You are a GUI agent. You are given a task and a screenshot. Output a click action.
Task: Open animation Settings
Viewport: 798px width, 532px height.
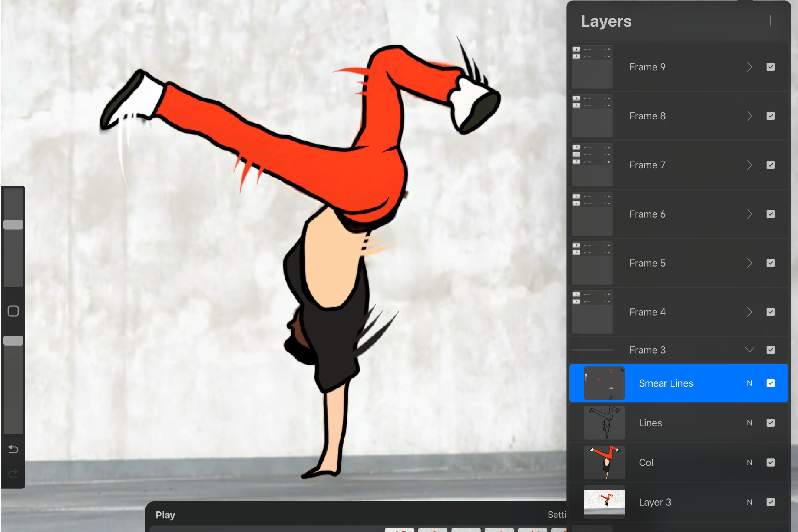click(x=556, y=515)
